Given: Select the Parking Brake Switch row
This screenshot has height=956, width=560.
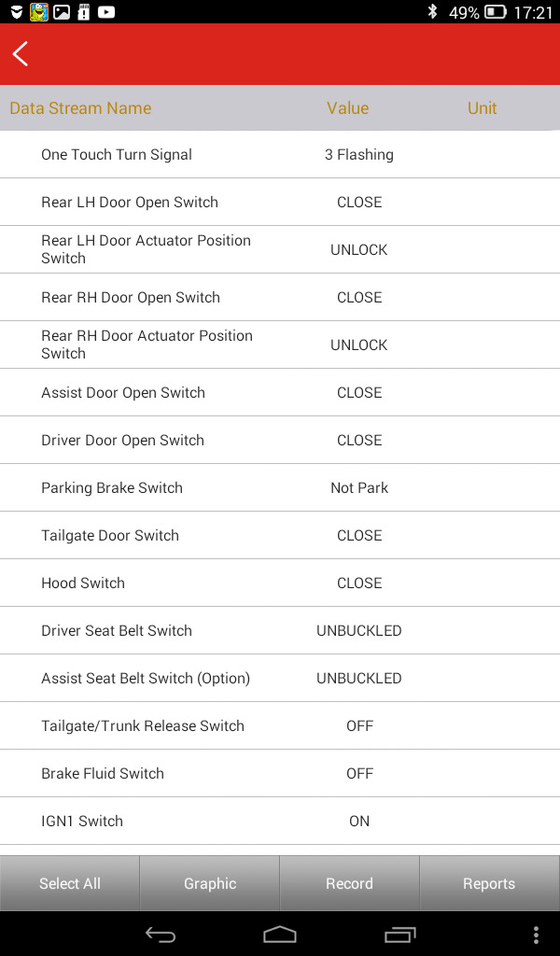Looking at the screenshot, I should pos(280,487).
